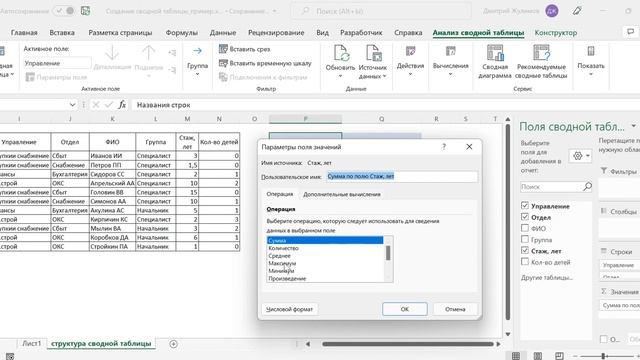Uncheck the Стаж, лет field checkbox
The width and height of the screenshot is (640, 360).
pos(525,250)
